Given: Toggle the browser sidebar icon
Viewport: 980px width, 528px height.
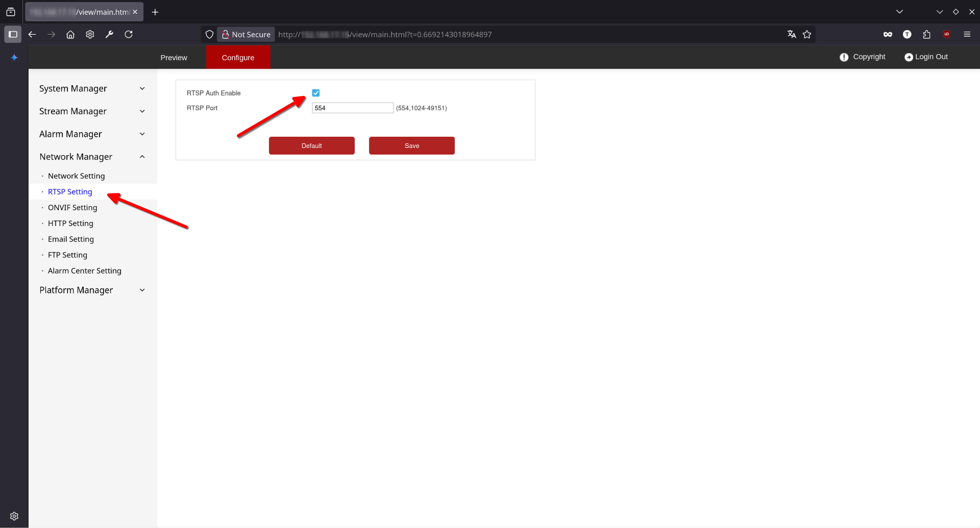Looking at the screenshot, I should point(13,34).
